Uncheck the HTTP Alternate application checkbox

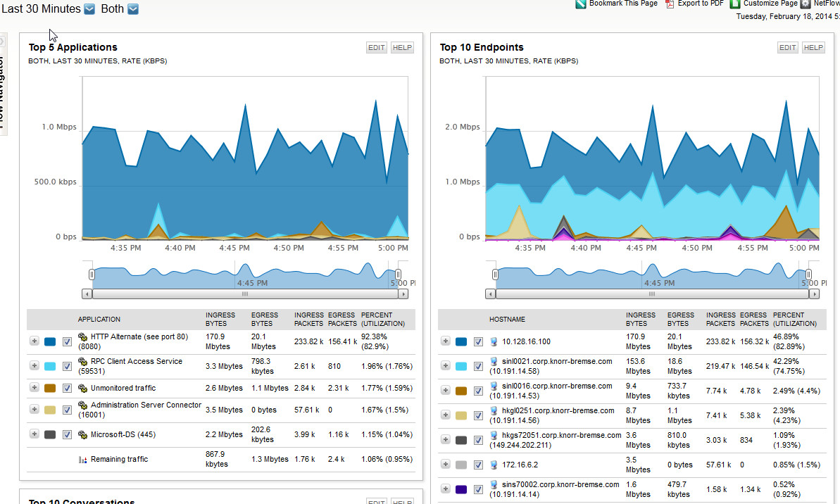point(67,341)
